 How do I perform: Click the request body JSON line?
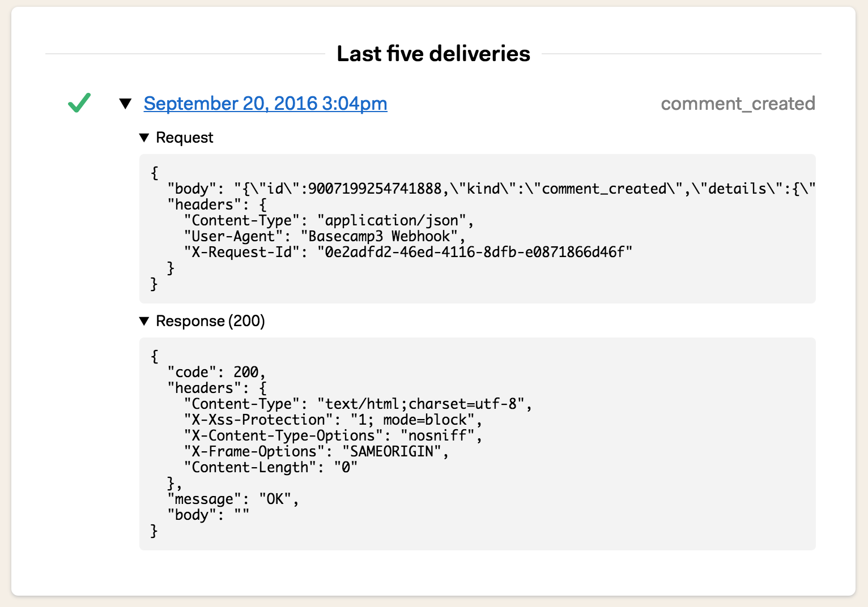[x=491, y=189]
